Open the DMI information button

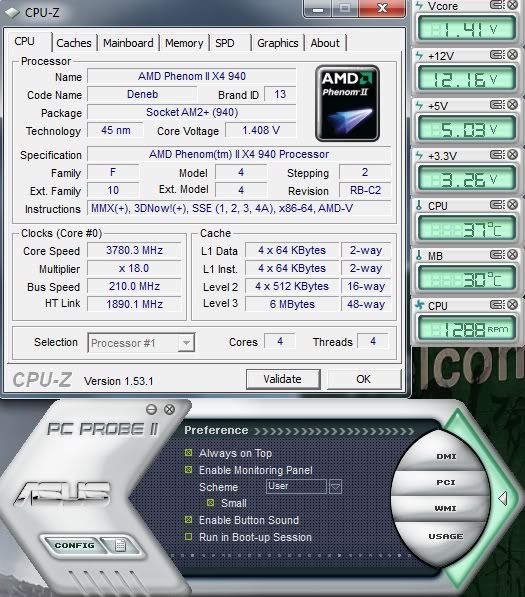pos(446,456)
